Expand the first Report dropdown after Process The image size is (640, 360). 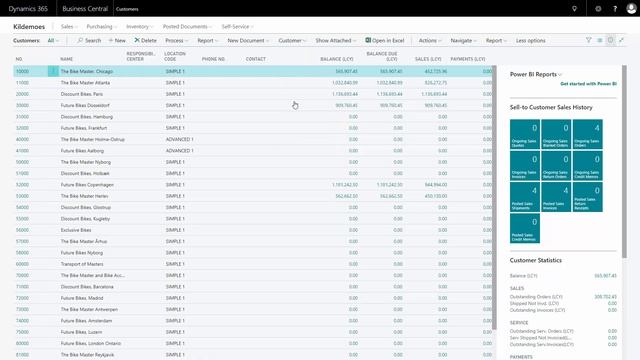(208, 40)
